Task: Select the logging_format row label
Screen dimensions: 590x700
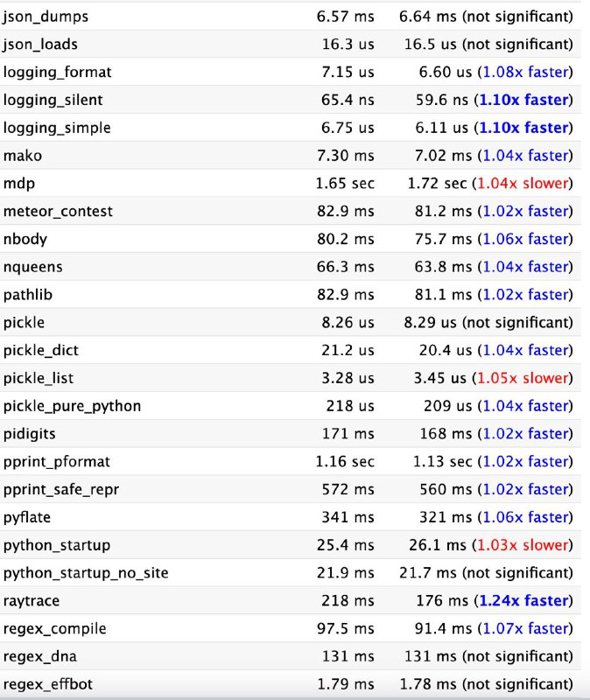Action: point(57,73)
